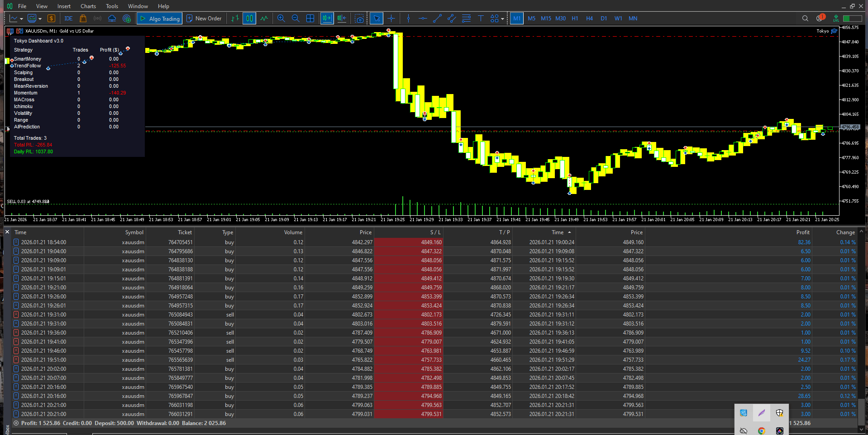
Task: Close the trade list panel
Action: [x=7, y=232]
